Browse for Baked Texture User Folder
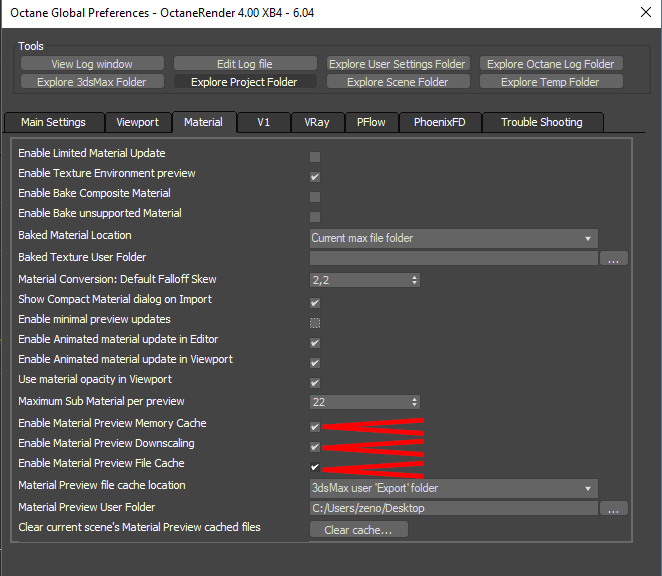Image resolution: width=662 pixels, height=576 pixels. coord(614,258)
